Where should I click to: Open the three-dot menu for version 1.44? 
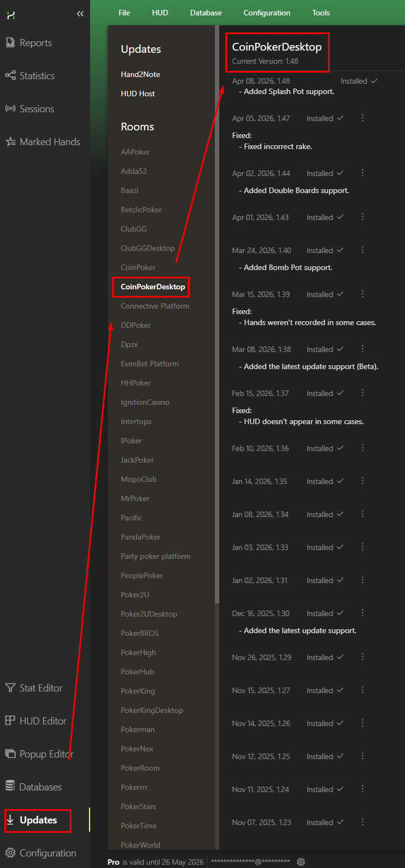tap(363, 173)
